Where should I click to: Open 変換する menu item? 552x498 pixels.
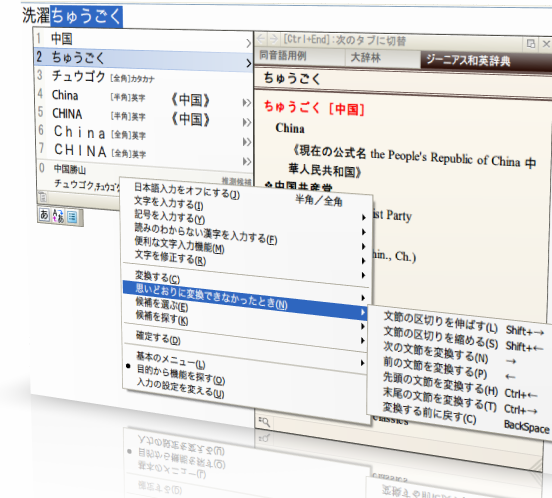(x=157, y=277)
